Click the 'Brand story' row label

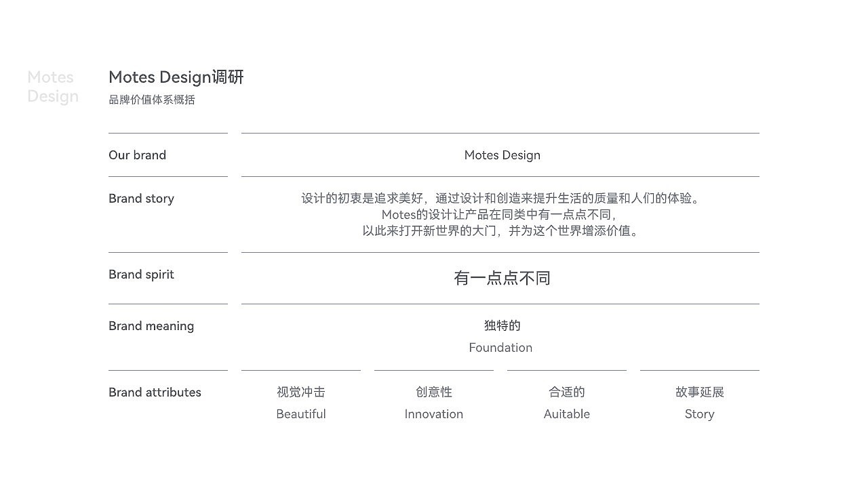(x=141, y=199)
